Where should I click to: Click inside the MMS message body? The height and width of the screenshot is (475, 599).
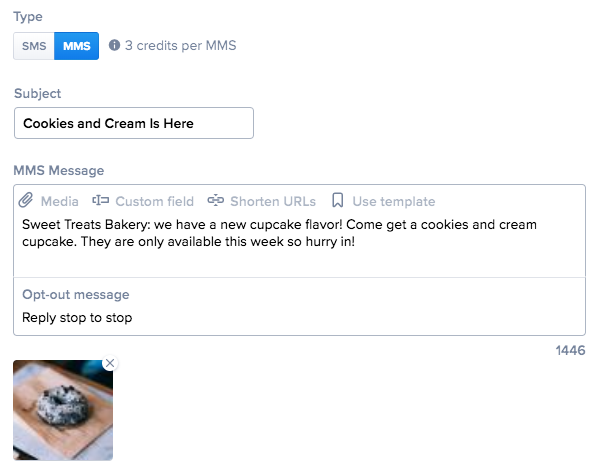(300, 243)
